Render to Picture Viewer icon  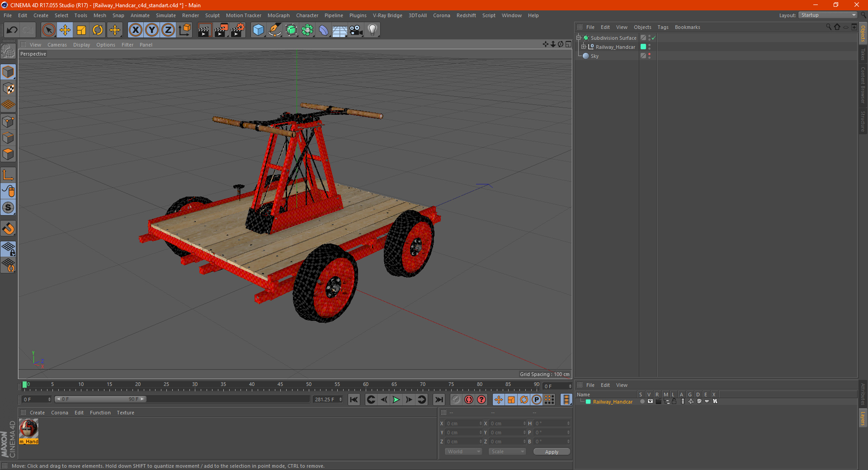tap(221, 30)
